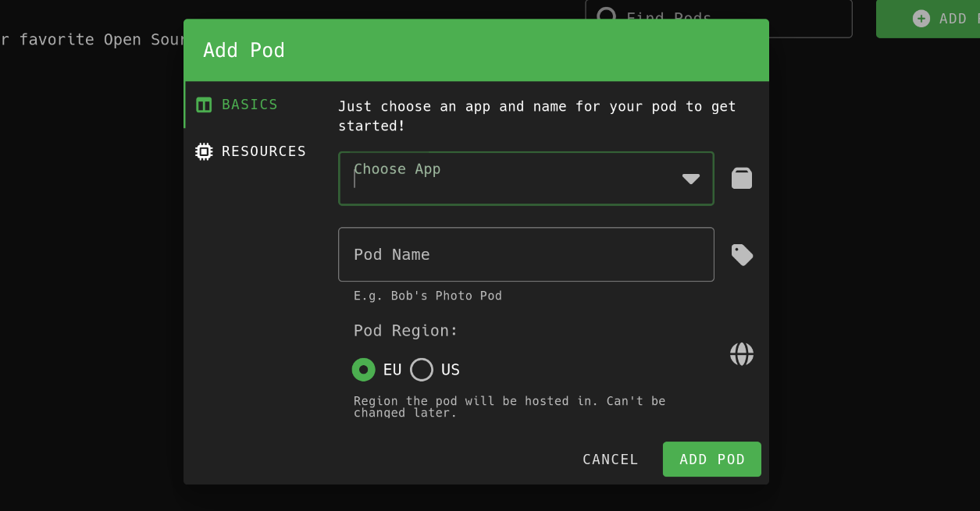Click the EU label text

point(392,370)
